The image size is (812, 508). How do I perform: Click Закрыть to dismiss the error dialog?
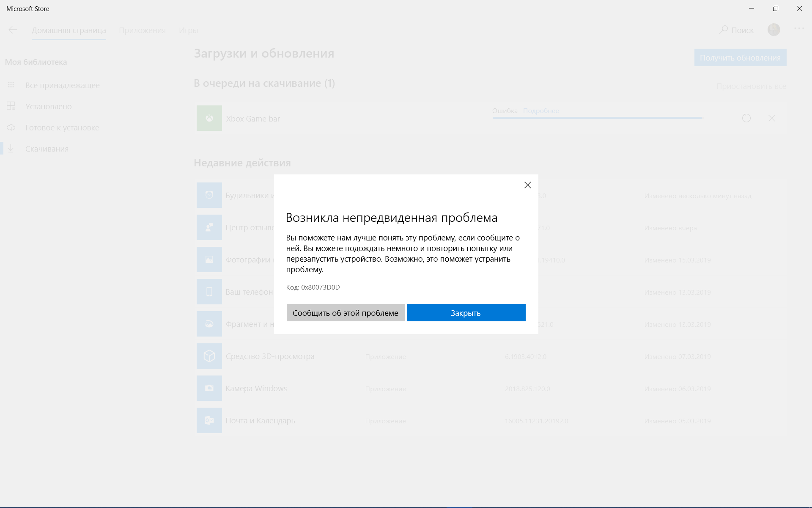point(466,312)
